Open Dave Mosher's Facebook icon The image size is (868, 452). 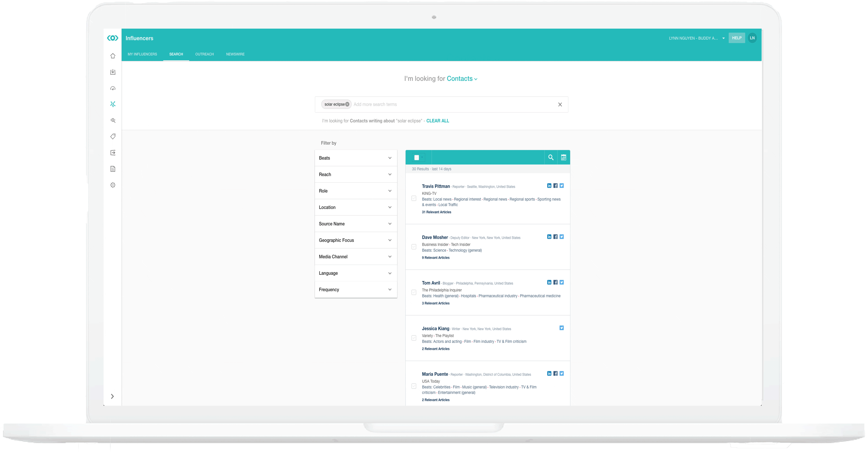point(555,237)
